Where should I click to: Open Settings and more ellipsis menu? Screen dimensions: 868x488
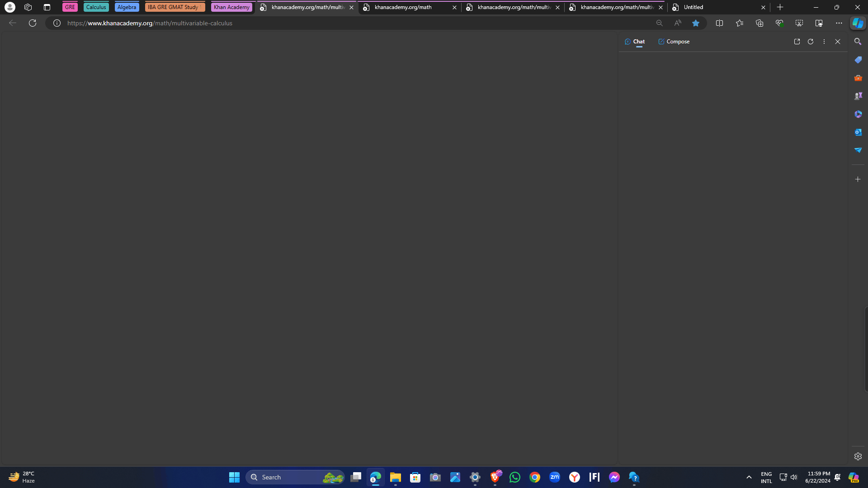pyautogui.click(x=839, y=23)
